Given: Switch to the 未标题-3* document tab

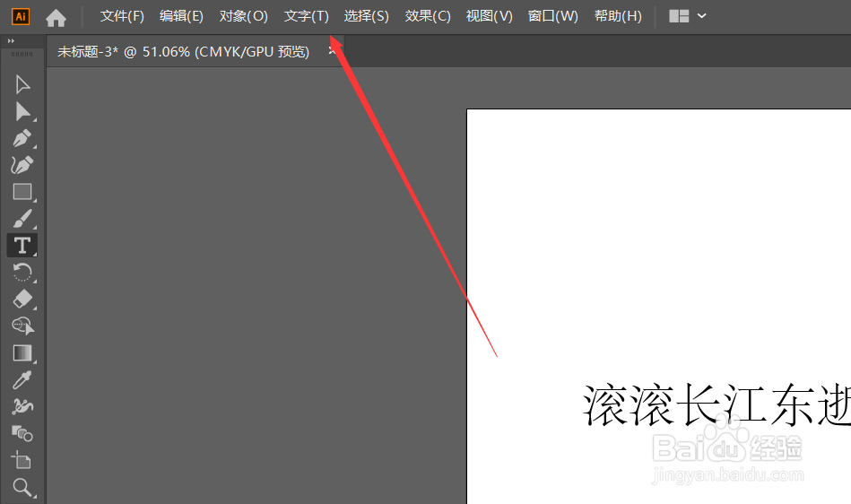Looking at the screenshot, I should [184, 51].
